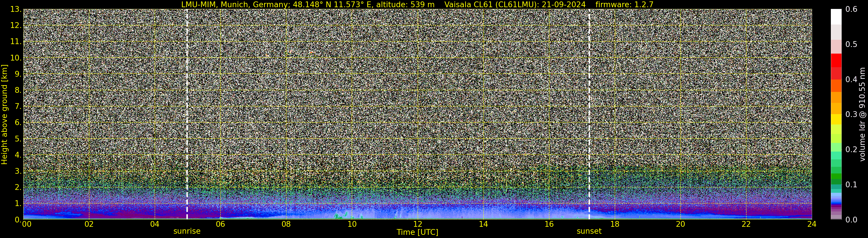
Task: Click the height axis tick '9.'
Action: pyautogui.click(x=18, y=74)
